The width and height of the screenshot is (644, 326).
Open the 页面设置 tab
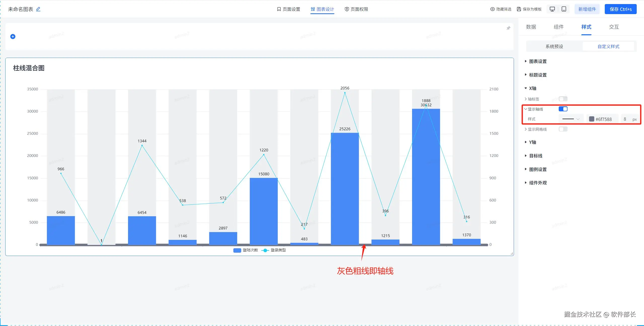coord(289,9)
